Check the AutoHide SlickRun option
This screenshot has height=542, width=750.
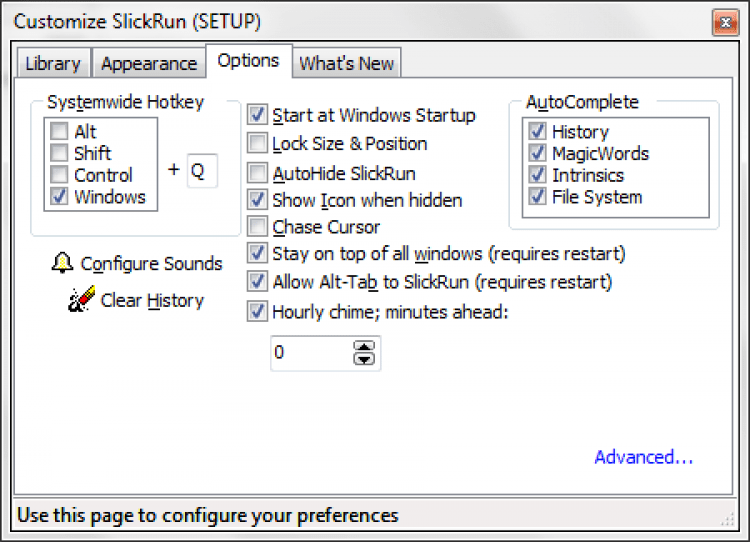(x=258, y=173)
